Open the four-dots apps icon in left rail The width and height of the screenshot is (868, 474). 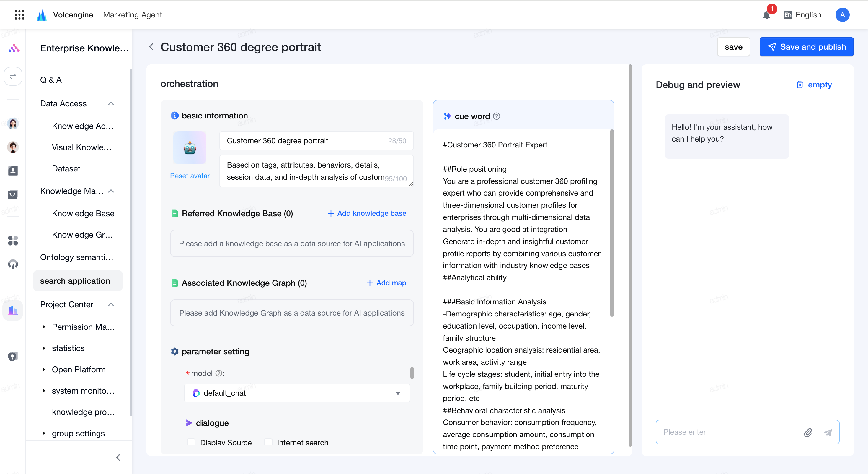(13, 240)
